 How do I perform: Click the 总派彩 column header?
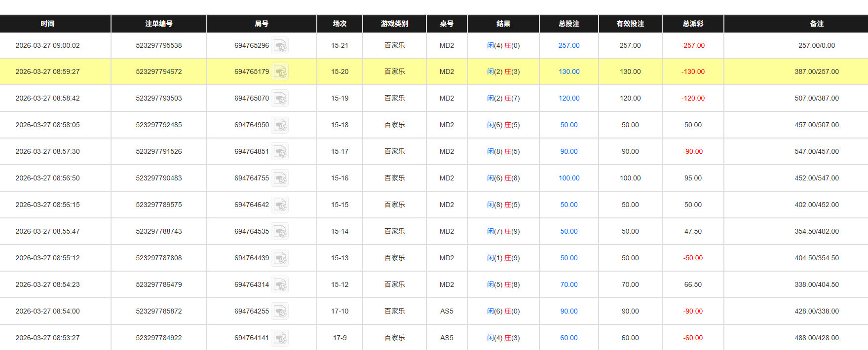coord(693,24)
